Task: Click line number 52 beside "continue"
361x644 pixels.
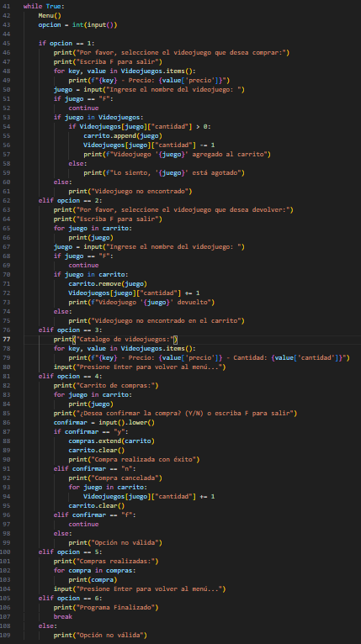Action: pyautogui.click(x=7, y=108)
